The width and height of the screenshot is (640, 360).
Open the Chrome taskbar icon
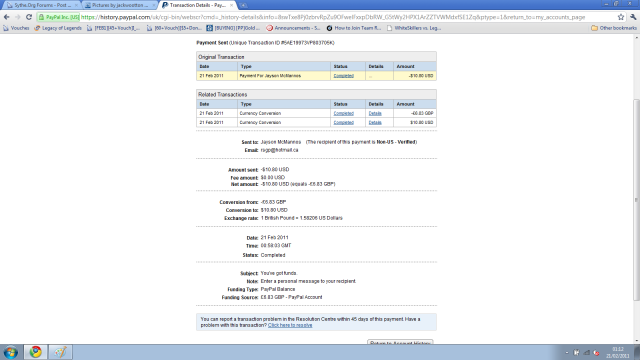36,352
